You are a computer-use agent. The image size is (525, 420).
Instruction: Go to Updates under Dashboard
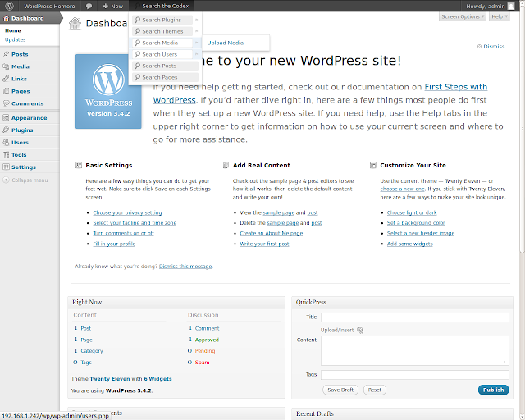(x=15, y=39)
